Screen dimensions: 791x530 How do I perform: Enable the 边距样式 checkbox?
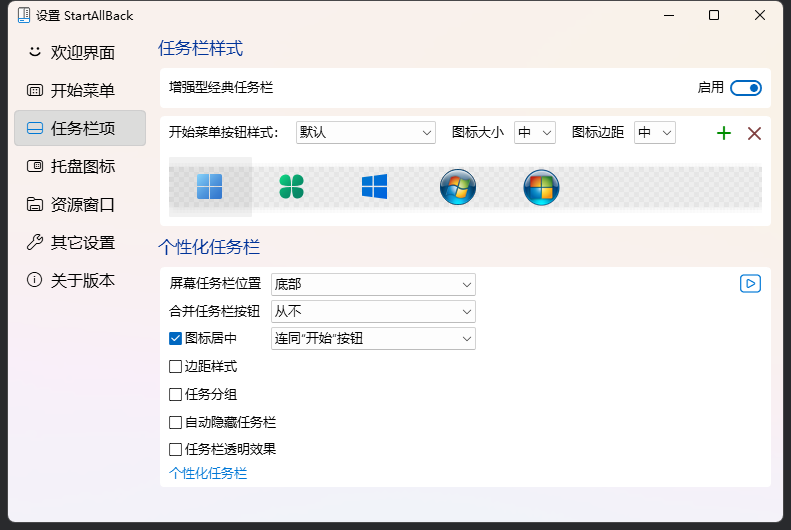[175, 366]
